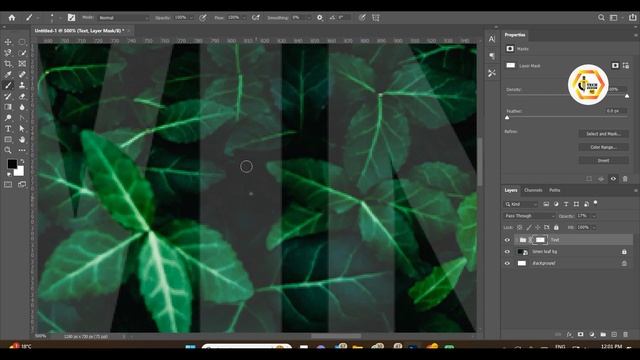Select the layer mask thumbnail of Text

540,240
